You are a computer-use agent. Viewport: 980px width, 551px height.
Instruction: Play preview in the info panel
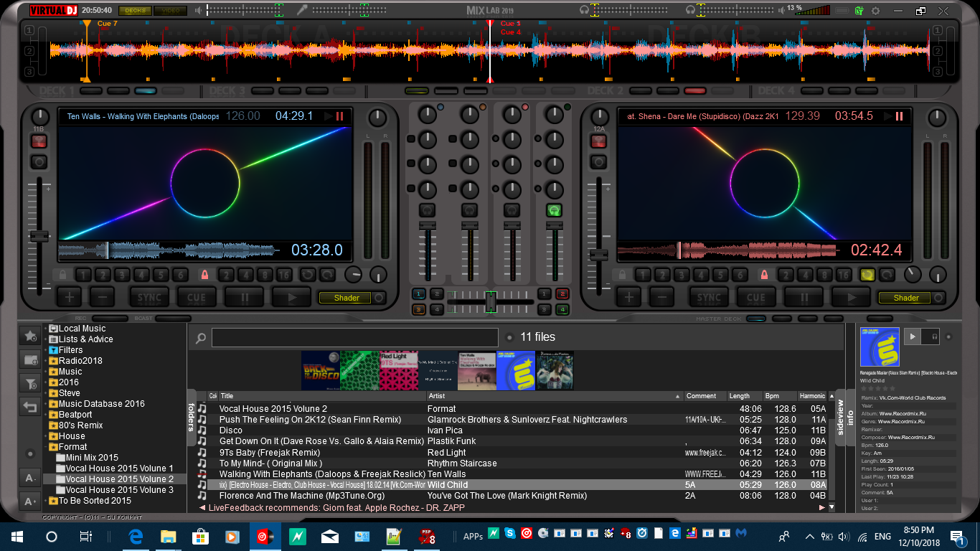pos(913,336)
